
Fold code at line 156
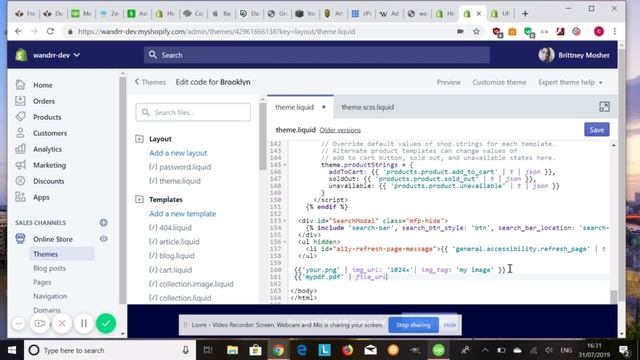pyautogui.click(x=285, y=242)
